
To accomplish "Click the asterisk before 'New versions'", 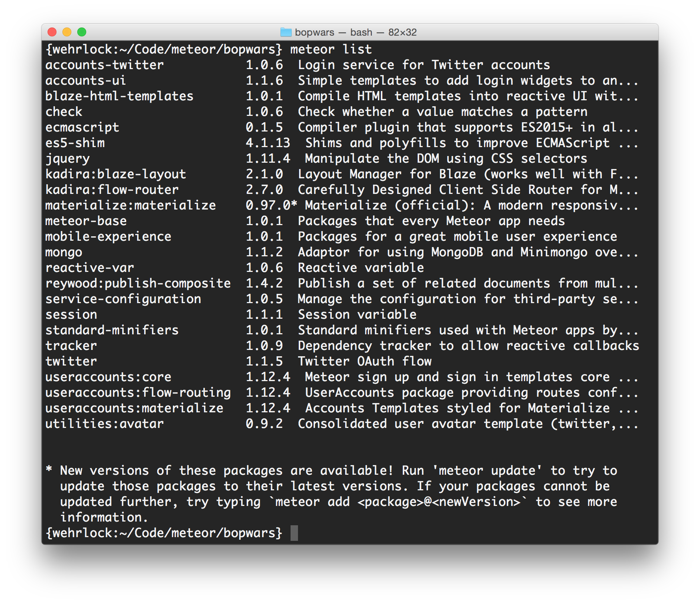I will pos(49,469).
